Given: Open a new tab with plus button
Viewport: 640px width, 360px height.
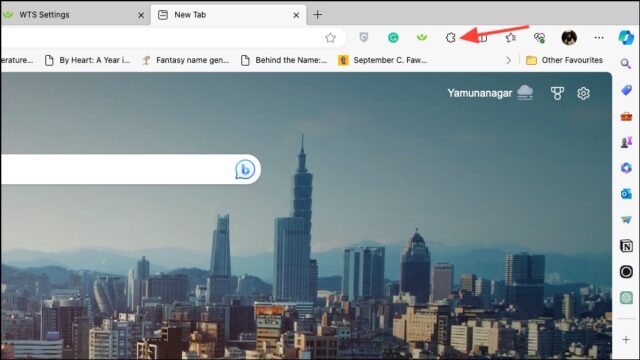Looking at the screenshot, I should [318, 15].
